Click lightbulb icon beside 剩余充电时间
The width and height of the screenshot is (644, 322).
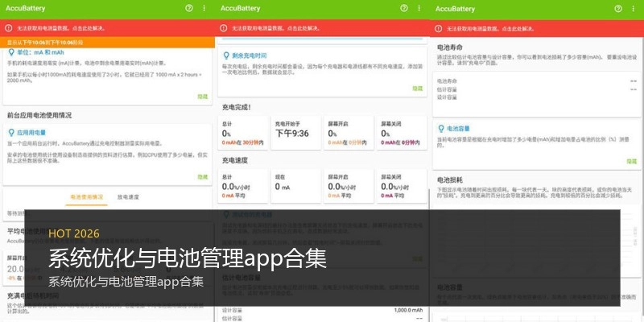226,56
